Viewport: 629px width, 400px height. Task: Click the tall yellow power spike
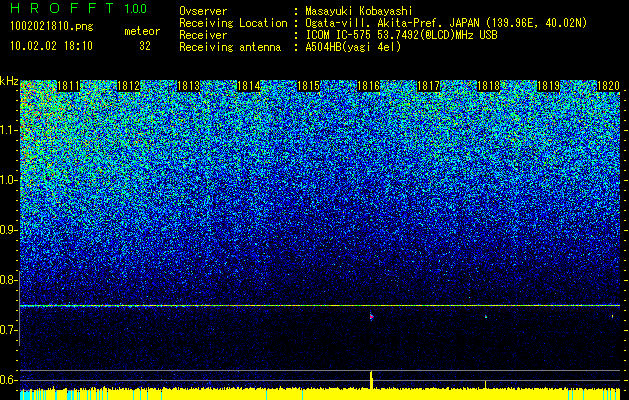(371, 380)
